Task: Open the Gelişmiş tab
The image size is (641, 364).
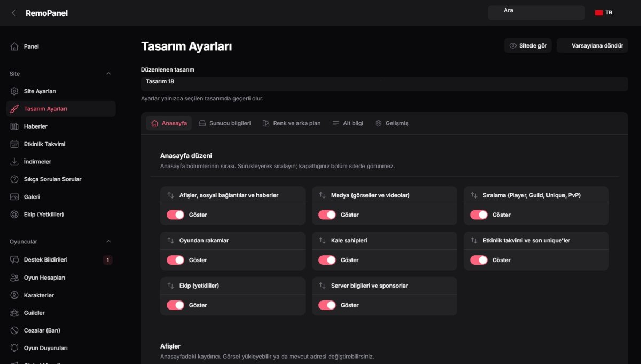Action: (x=392, y=123)
